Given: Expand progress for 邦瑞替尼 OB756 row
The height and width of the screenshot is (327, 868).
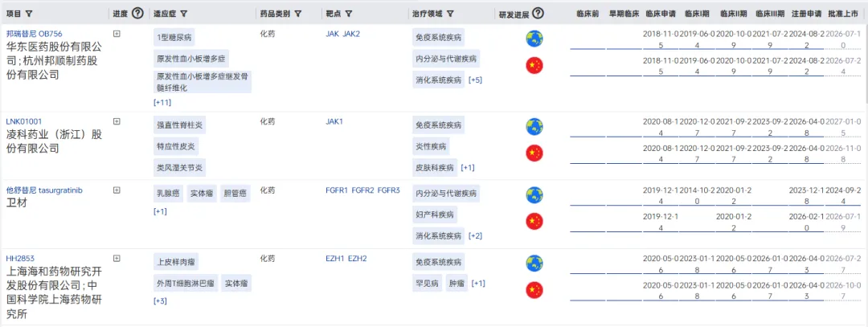Looking at the screenshot, I should pos(117,34).
